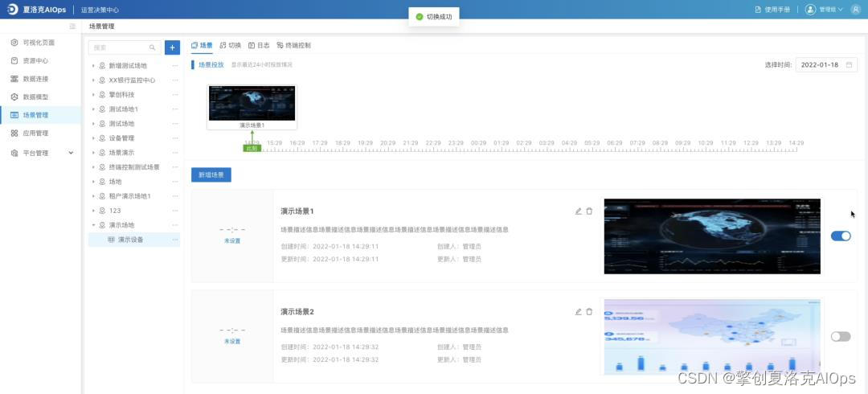Click the 运营决策中心 header title

tap(100, 10)
